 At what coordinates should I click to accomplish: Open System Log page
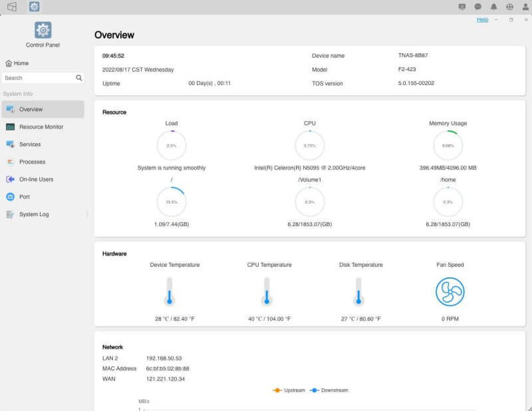point(43,215)
